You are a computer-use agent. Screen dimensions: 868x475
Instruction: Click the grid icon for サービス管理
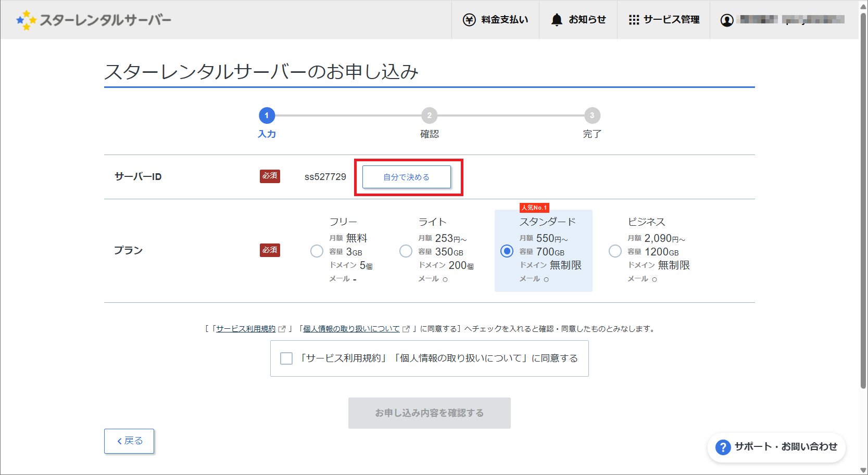click(634, 20)
